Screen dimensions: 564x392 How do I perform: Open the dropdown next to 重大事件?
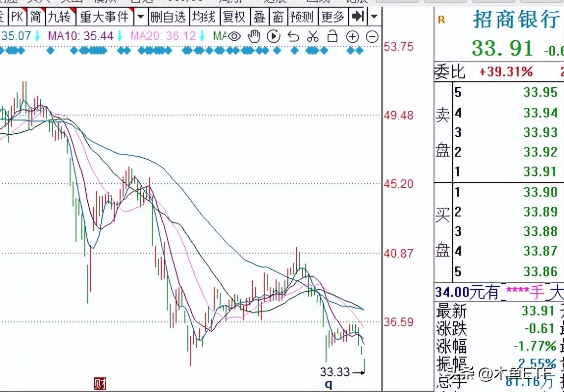coord(141,16)
